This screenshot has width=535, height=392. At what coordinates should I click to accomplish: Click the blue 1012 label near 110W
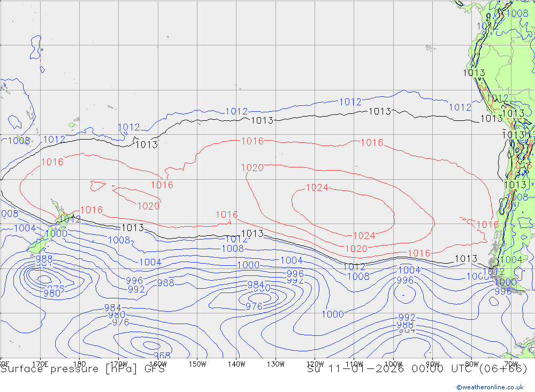point(350,102)
